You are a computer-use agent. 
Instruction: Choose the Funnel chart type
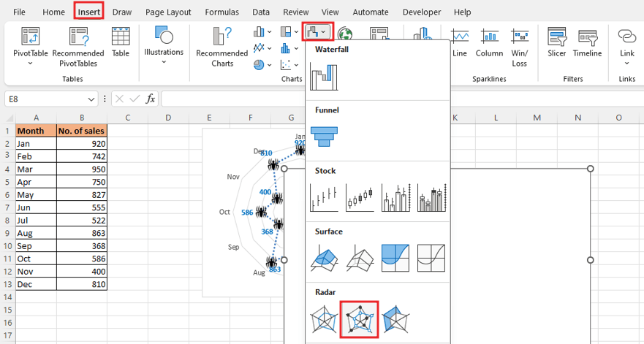324,137
